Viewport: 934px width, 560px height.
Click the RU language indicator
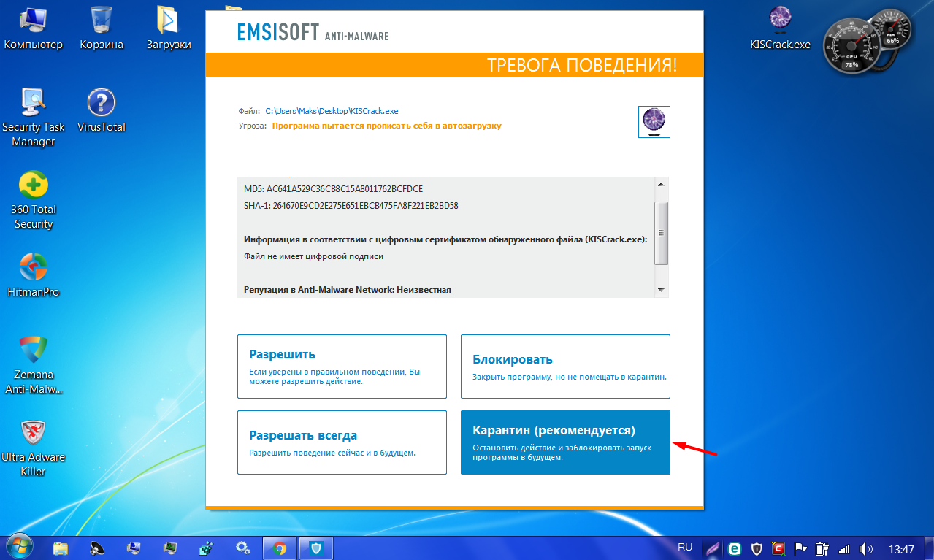click(685, 547)
